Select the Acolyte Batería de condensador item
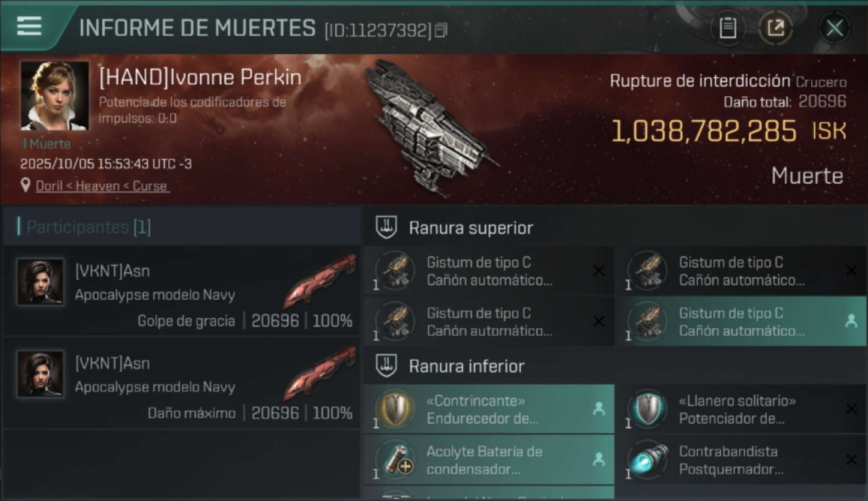The width and height of the screenshot is (868, 501). click(x=489, y=460)
